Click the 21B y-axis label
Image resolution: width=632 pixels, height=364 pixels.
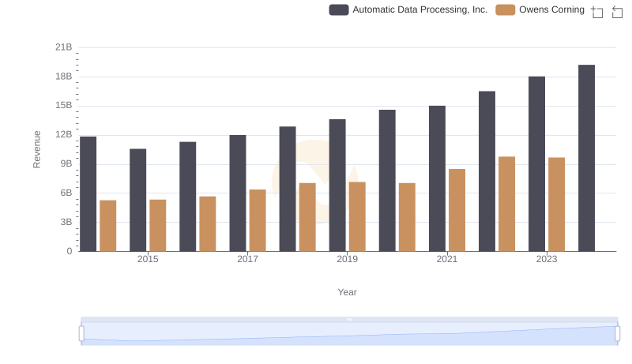click(64, 47)
